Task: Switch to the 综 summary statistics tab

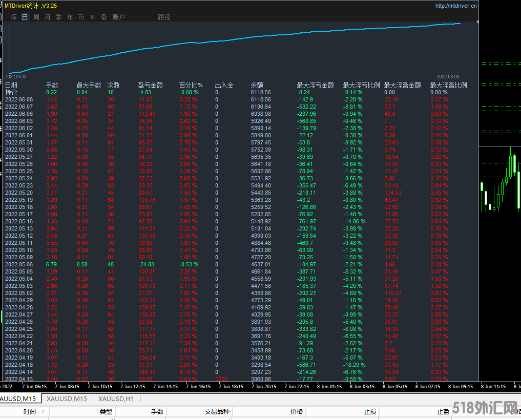Action: pyautogui.click(x=14, y=17)
